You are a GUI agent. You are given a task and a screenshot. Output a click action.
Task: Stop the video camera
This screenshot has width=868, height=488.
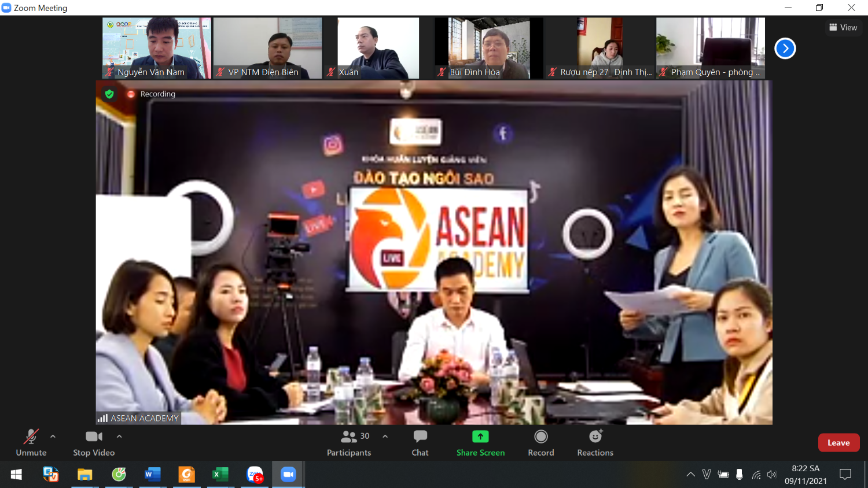pyautogui.click(x=94, y=443)
